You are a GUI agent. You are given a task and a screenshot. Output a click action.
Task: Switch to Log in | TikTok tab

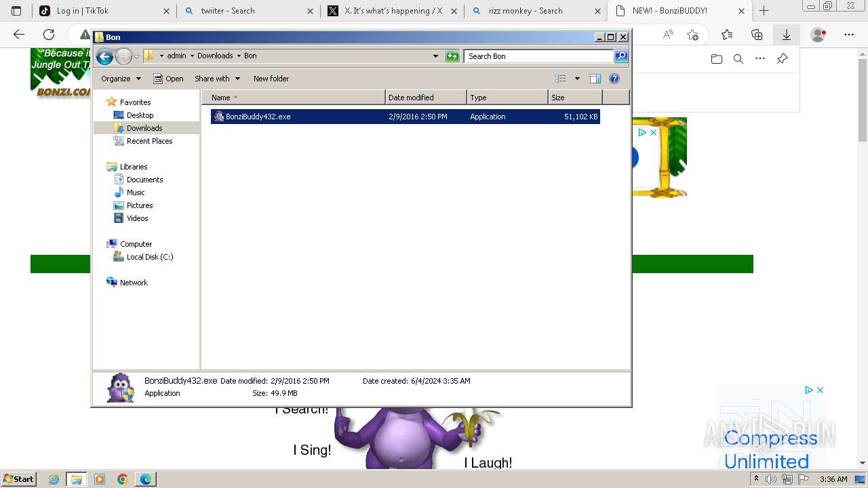pyautogui.click(x=104, y=11)
